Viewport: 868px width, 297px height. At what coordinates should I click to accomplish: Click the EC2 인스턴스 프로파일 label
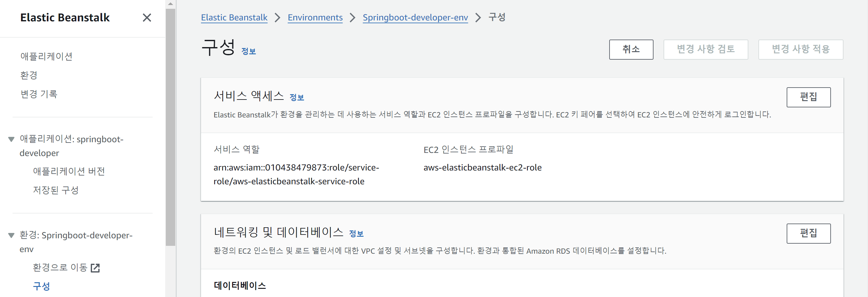click(x=468, y=149)
